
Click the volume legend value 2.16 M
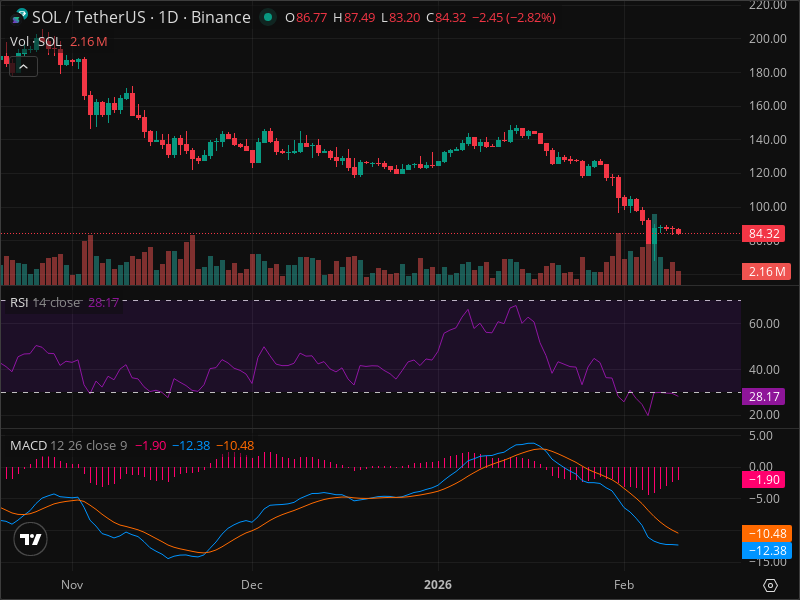coord(88,41)
